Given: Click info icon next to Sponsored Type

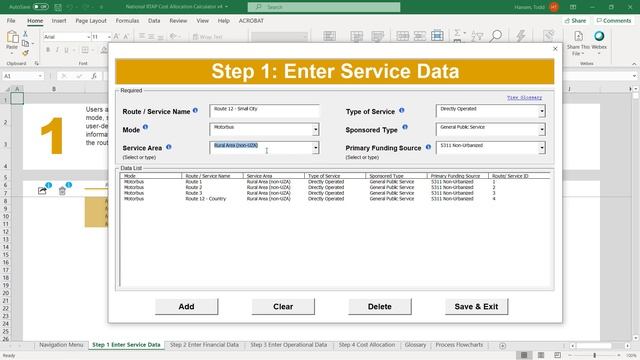Looking at the screenshot, I should (x=405, y=127).
